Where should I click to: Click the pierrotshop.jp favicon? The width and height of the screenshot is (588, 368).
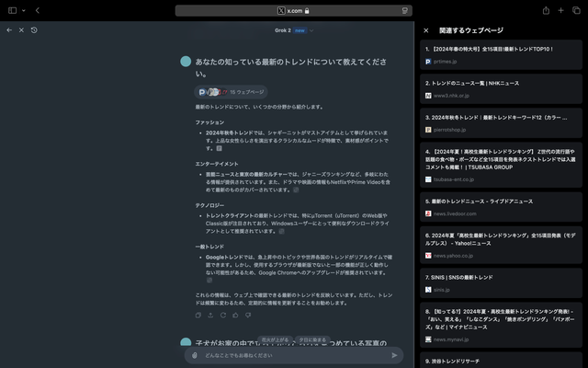[x=428, y=130]
